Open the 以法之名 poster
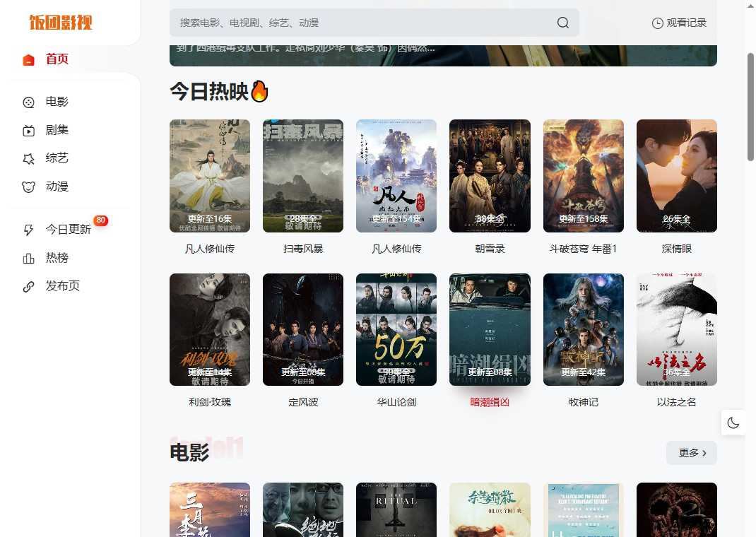 676,329
